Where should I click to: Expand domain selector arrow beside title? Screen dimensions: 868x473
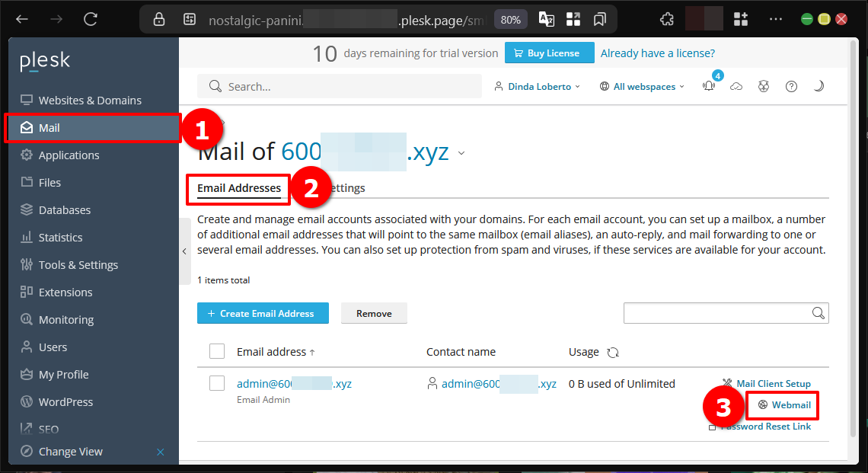[x=461, y=153]
